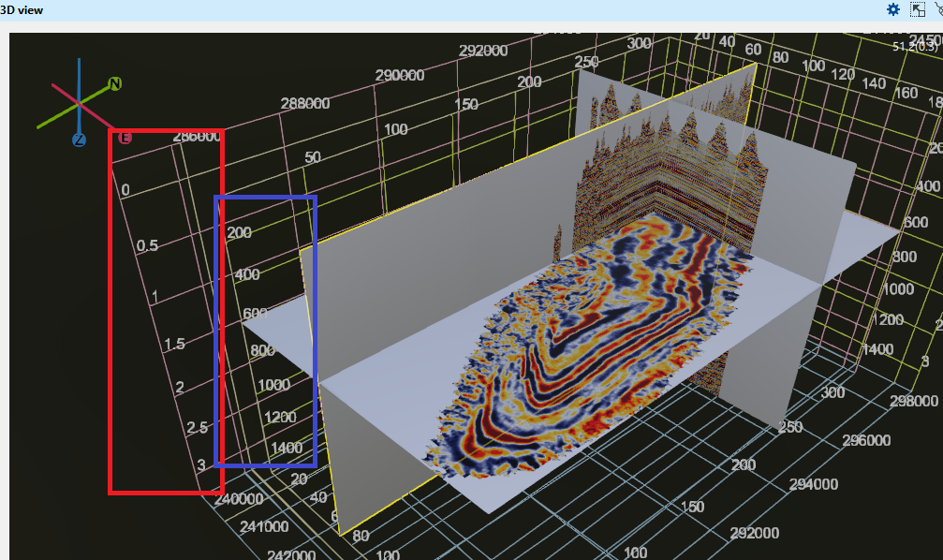Click the N axis handle on orientation gizmo
Viewport: 943px width, 560px height.
pyautogui.click(x=115, y=84)
